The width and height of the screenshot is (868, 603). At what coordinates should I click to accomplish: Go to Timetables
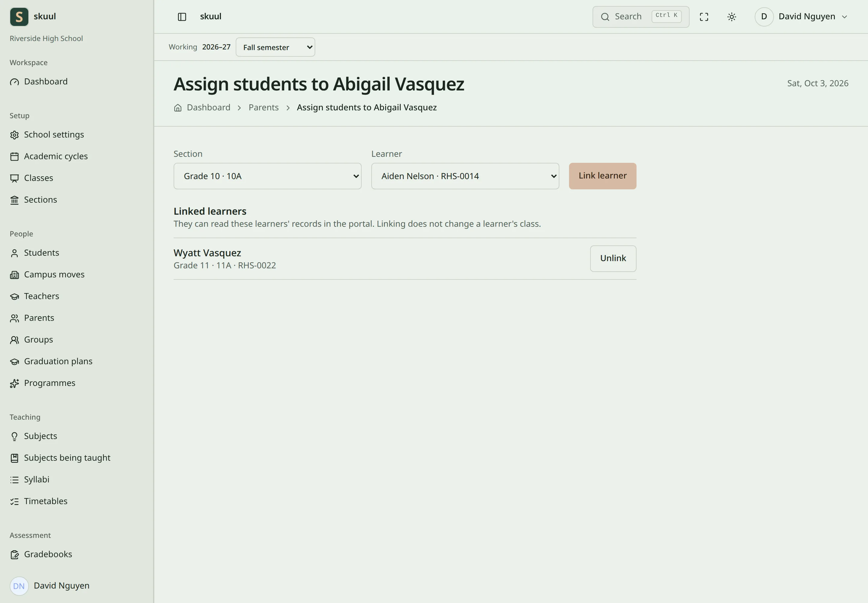(x=77, y=501)
